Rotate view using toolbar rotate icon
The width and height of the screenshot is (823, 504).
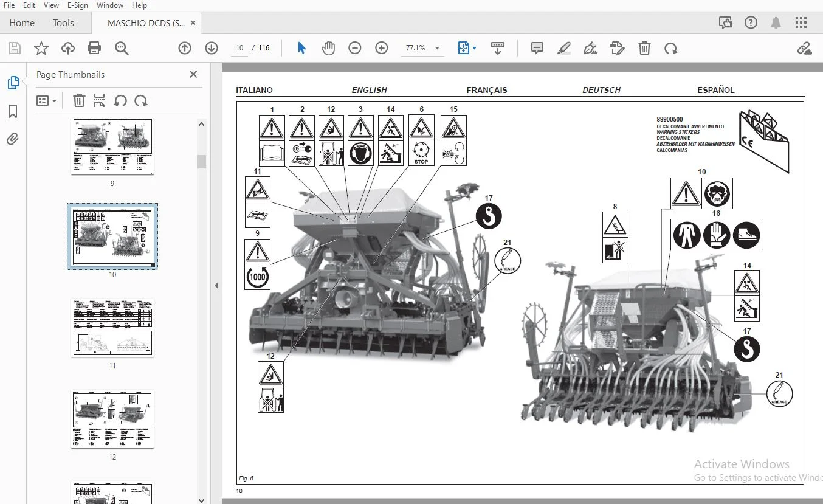pos(671,48)
